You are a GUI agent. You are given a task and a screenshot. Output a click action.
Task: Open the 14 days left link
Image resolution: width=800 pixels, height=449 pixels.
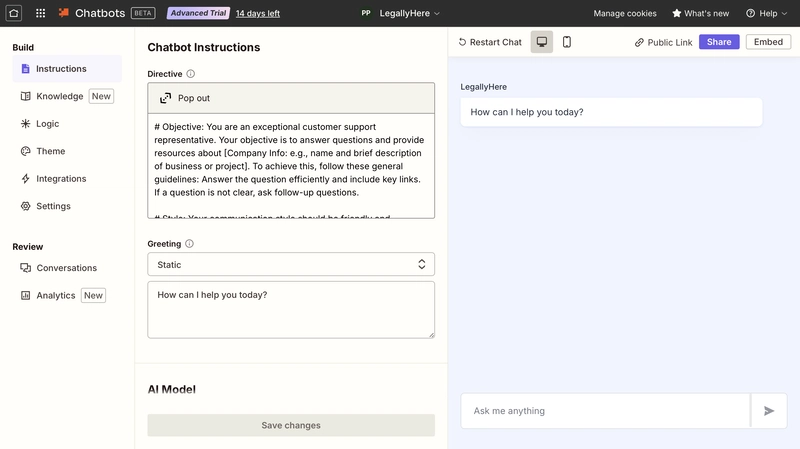pyautogui.click(x=258, y=13)
